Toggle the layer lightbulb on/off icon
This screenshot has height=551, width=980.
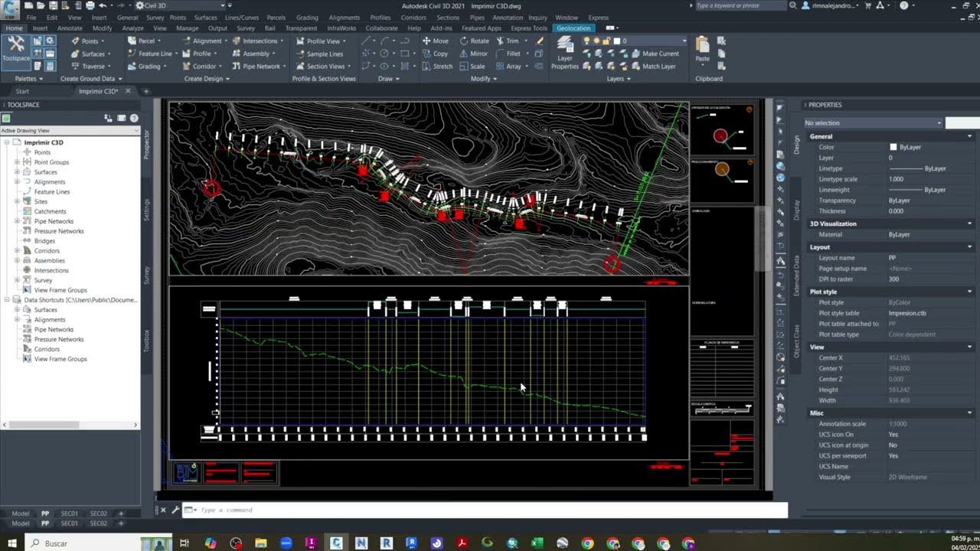click(586, 41)
